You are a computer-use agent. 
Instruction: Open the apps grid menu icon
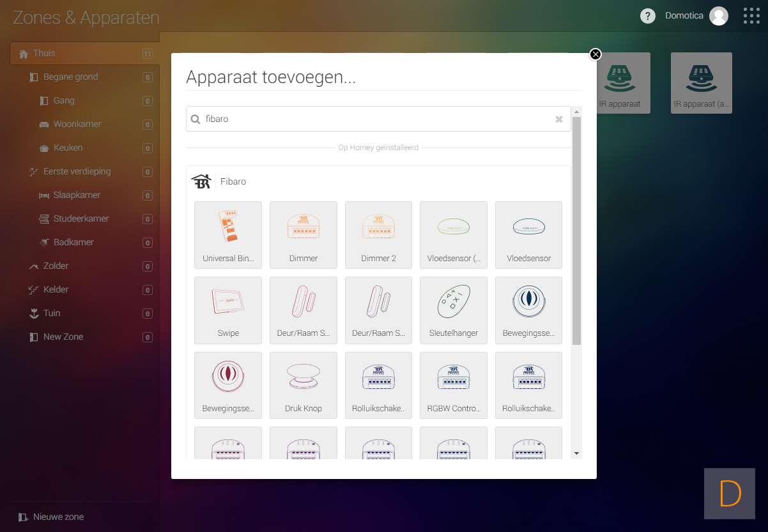click(751, 16)
